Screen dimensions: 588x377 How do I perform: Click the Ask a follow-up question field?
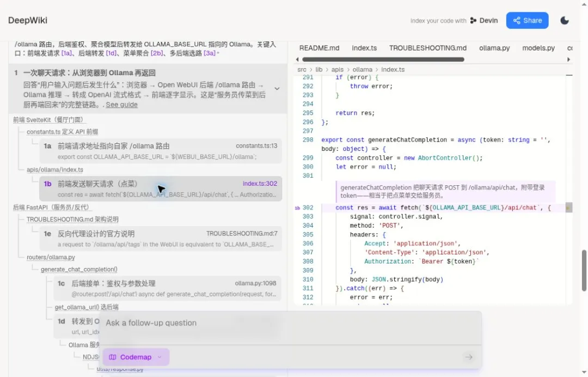coord(290,323)
